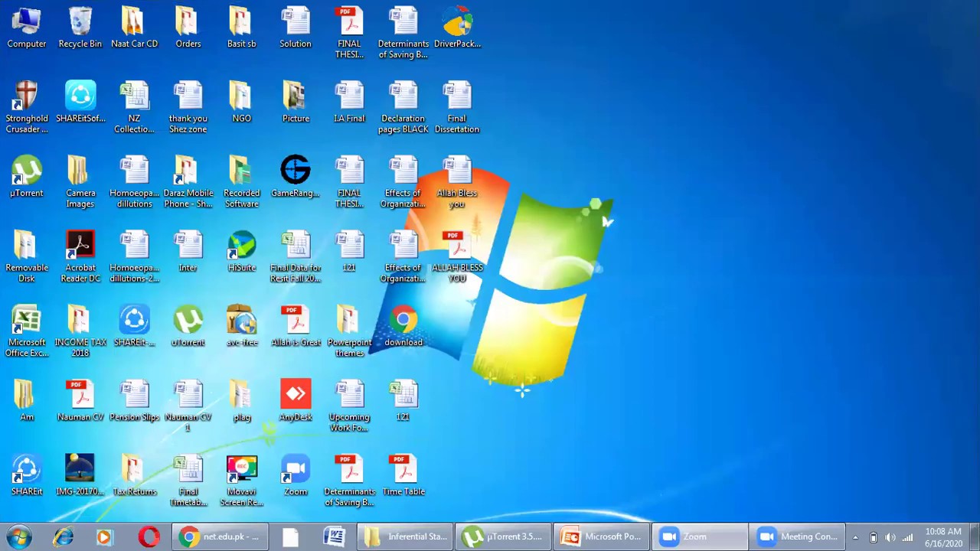Select the Tax Returns folder
Image resolution: width=980 pixels, height=551 pixels.
(134, 475)
